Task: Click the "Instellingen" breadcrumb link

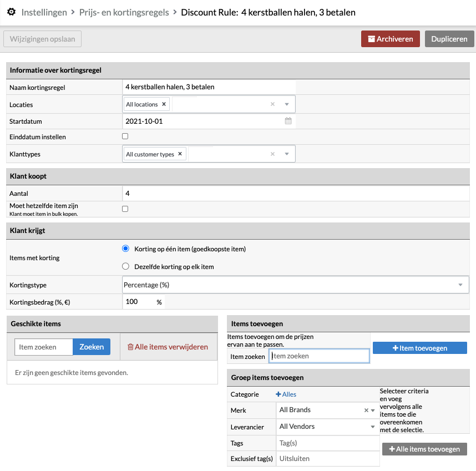Action: click(44, 12)
